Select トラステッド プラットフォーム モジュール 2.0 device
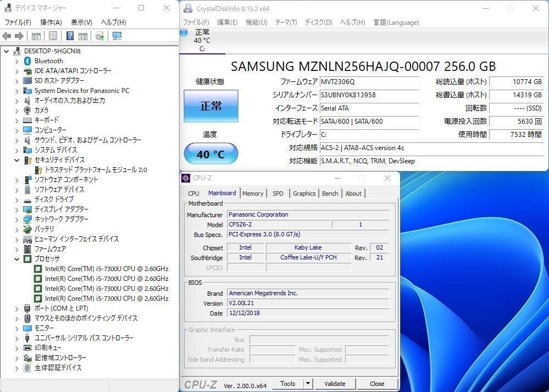This screenshot has width=549, height=392. point(96,170)
